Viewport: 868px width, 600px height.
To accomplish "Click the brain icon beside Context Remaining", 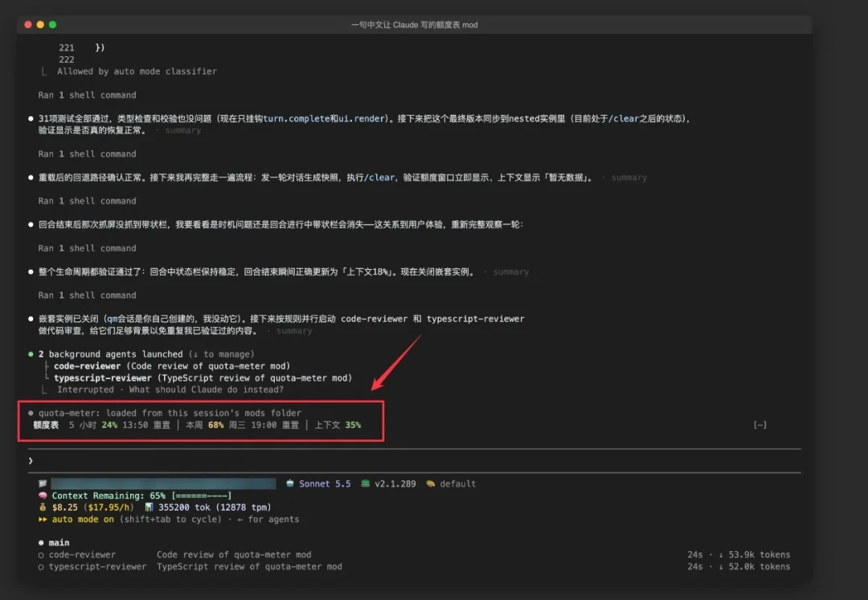I will coord(43,496).
